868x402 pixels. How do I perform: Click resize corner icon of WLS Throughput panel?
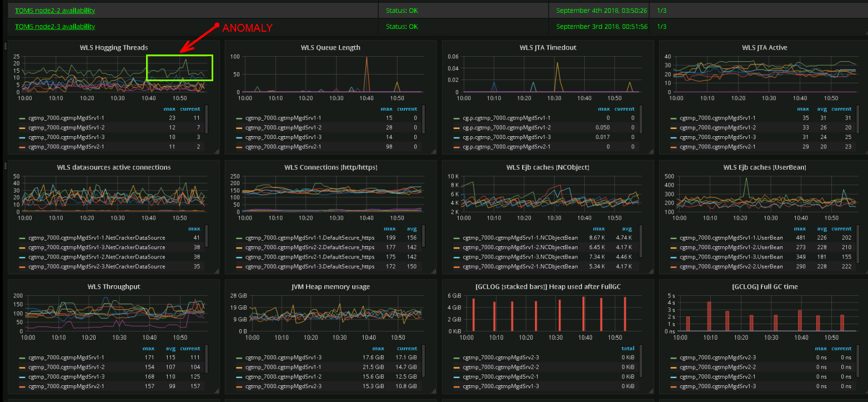pyautogui.click(x=217, y=390)
